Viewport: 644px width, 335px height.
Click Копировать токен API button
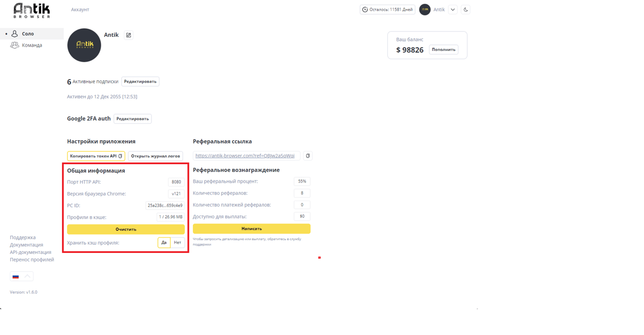pos(96,156)
